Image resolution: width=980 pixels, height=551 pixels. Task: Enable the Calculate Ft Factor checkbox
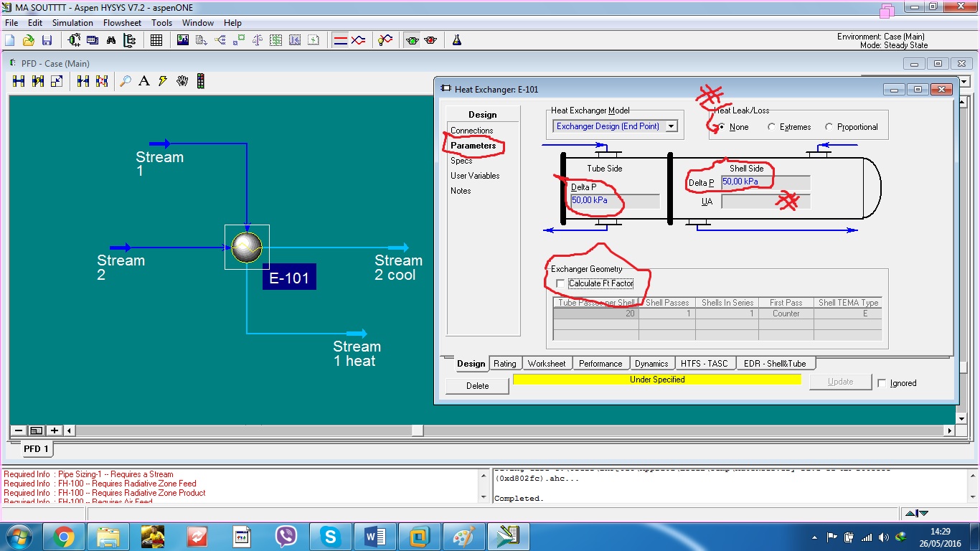(x=560, y=283)
